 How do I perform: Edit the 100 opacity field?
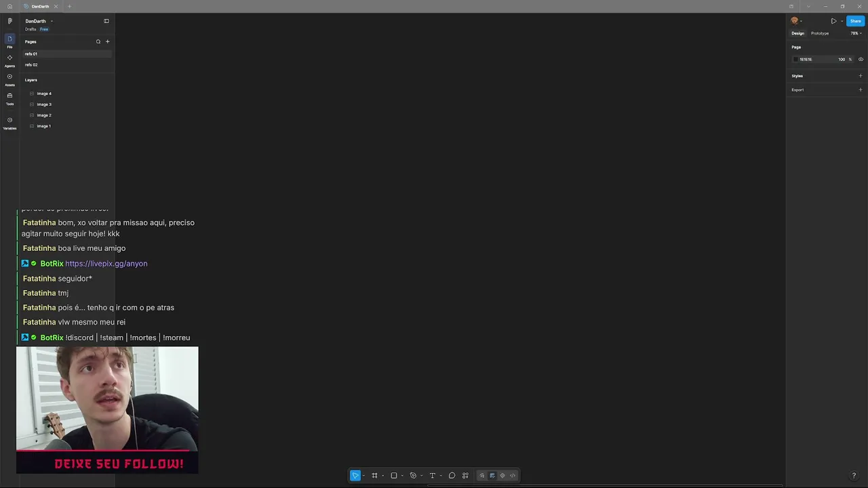click(842, 59)
